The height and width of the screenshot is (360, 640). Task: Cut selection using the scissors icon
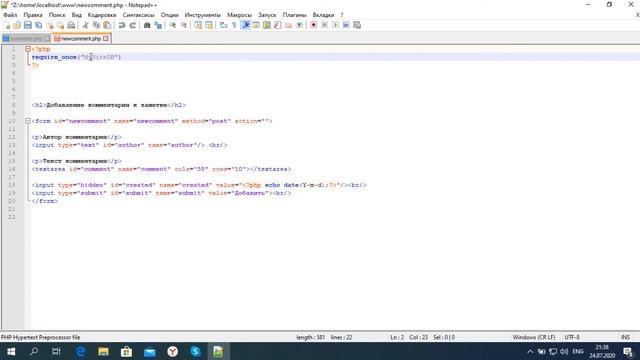point(86,25)
